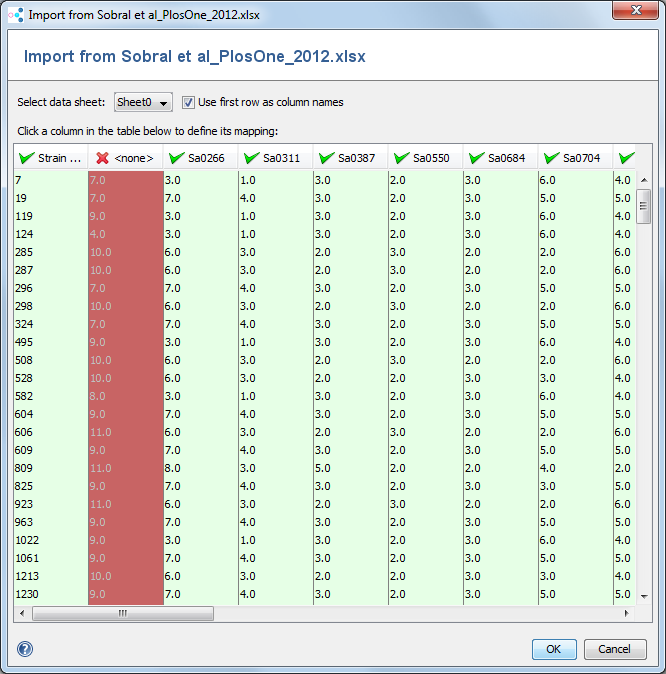Click the red X on the <none> column header
The height and width of the screenshot is (674, 666).
102,158
